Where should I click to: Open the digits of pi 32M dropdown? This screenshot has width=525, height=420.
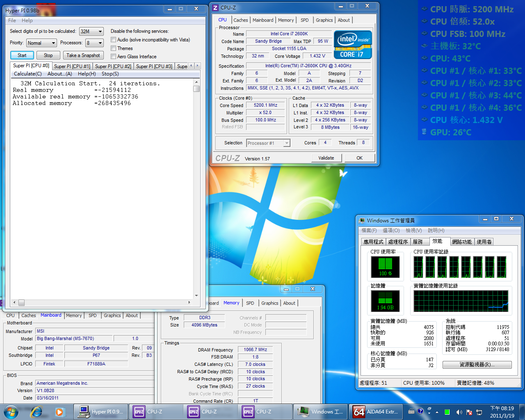pos(91,31)
